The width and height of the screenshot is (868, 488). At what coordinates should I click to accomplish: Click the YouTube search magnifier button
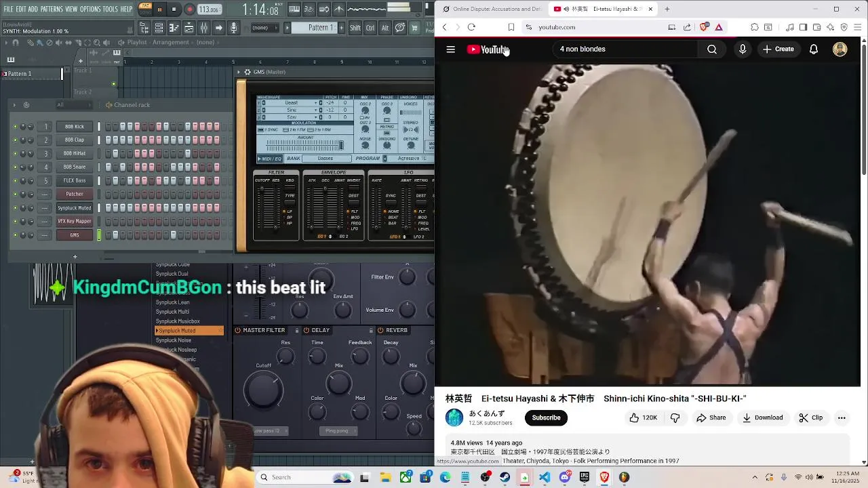(712, 49)
